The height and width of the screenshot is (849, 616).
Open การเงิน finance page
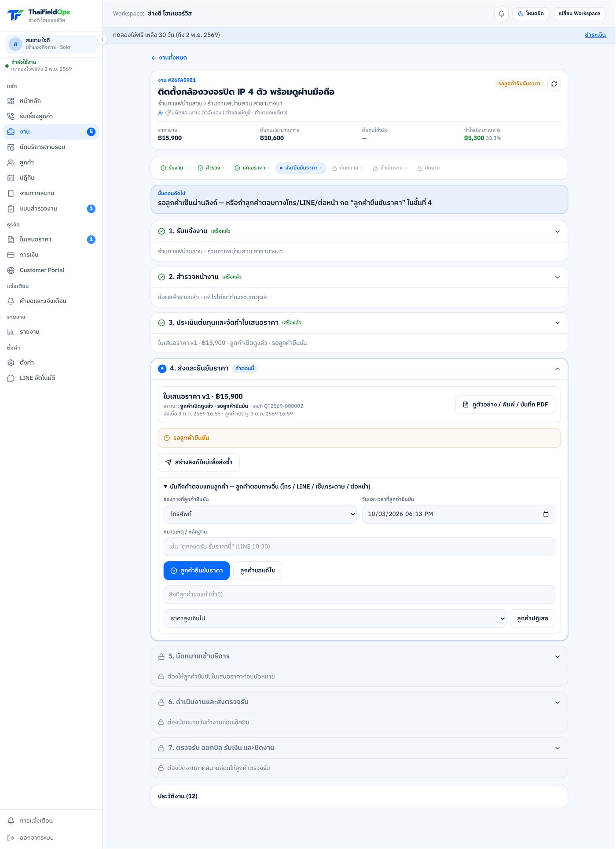click(x=51, y=255)
